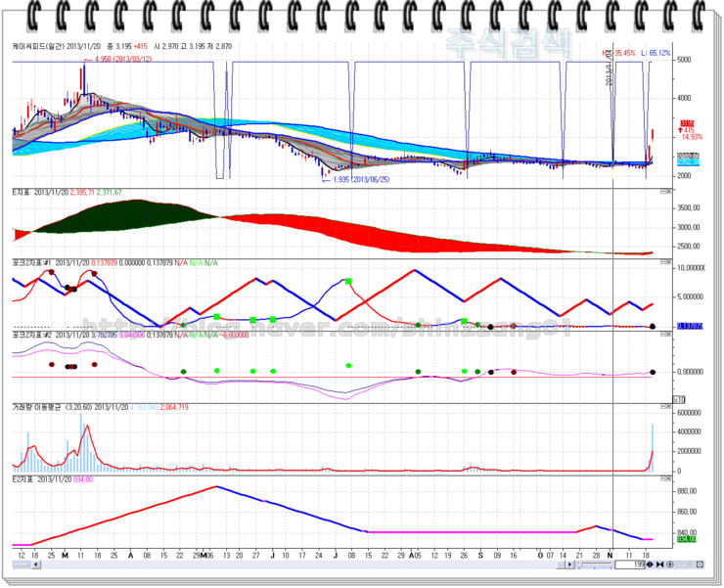This screenshot has width=724, height=588.
Task: Click the expand-chart-width icon next to the 199 field
Action: pyautogui.click(x=650, y=565)
